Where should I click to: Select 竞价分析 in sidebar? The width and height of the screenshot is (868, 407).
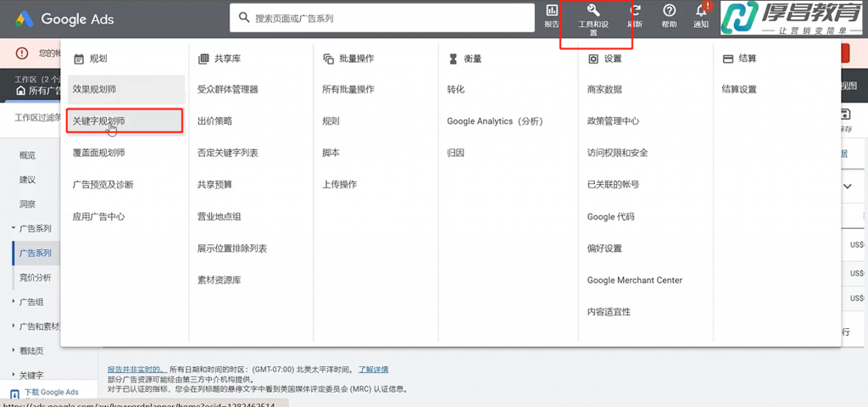[36, 277]
